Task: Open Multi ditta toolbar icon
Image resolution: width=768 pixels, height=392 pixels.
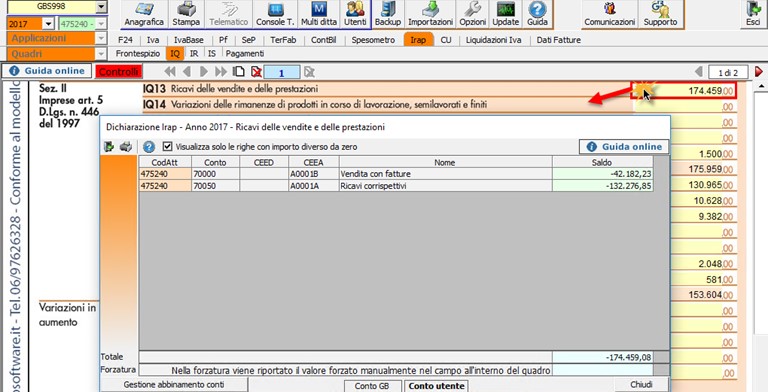Action: [319, 14]
